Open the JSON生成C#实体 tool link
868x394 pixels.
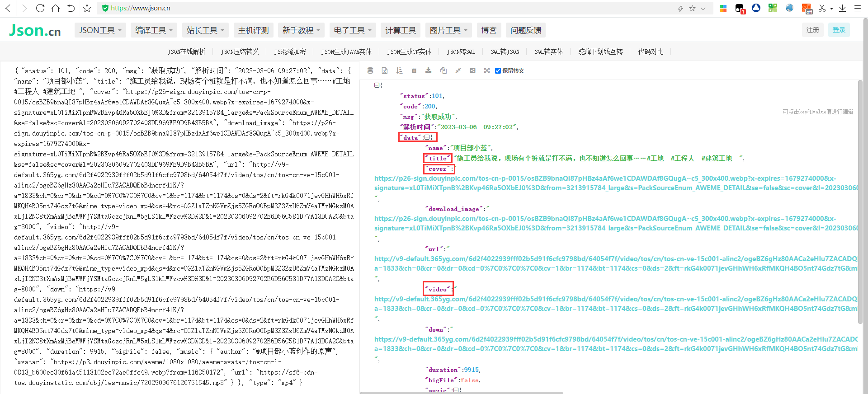coord(409,52)
